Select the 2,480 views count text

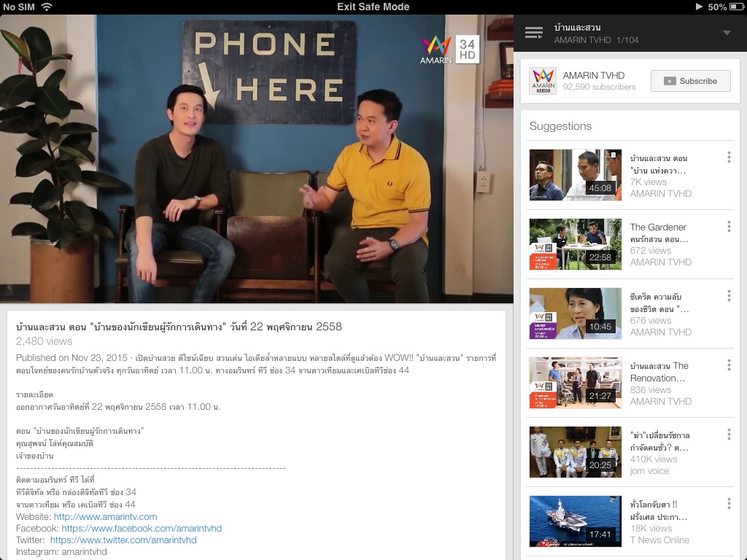point(44,341)
